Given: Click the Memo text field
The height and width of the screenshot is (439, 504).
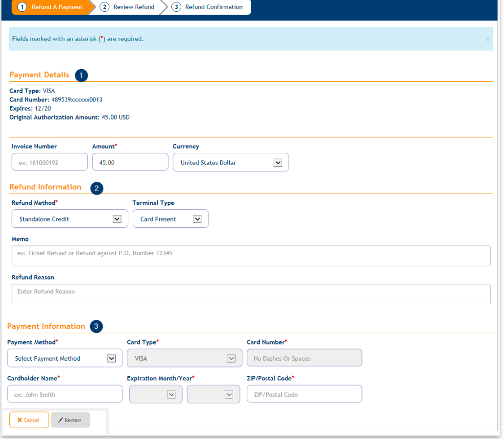Looking at the screenshot, I should [251, 256].
